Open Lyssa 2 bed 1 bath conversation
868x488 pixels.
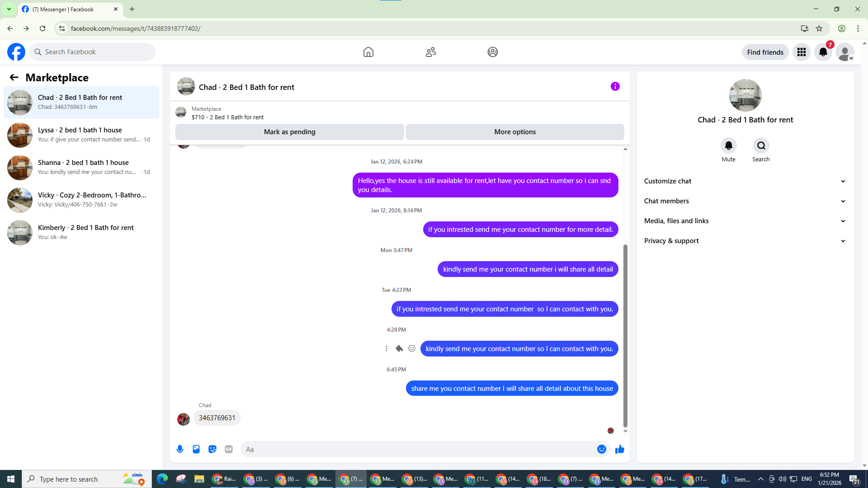click(81, 135)
